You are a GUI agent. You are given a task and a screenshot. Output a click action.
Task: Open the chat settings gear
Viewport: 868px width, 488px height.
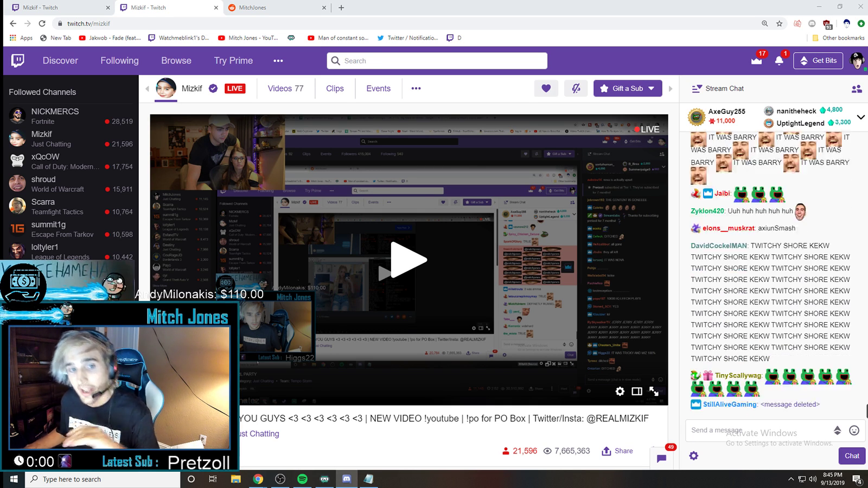(x=694, y=456)
